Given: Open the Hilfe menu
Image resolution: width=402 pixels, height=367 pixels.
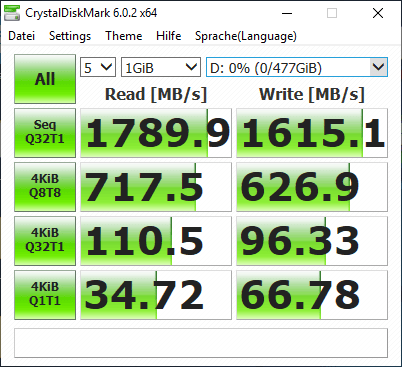Looking at the screenshot, I should point(169,36).
